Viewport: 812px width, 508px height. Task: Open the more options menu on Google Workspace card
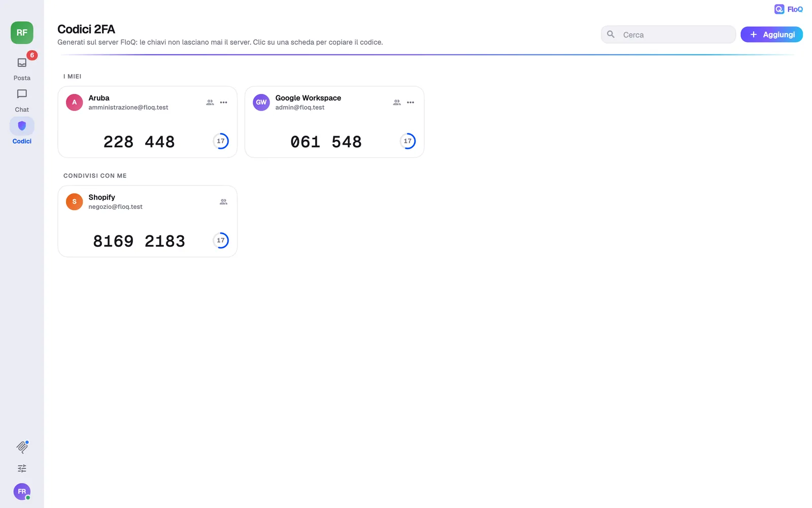tap(411, 102)
